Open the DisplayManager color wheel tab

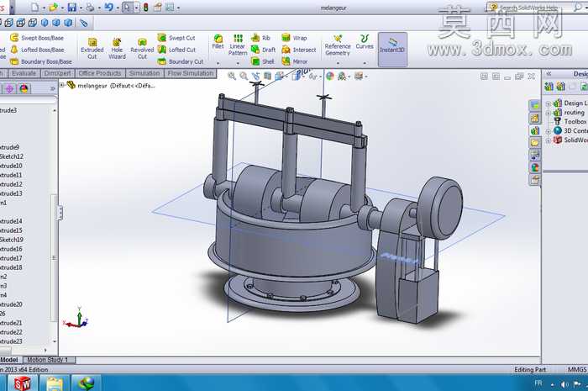[24, 89]
